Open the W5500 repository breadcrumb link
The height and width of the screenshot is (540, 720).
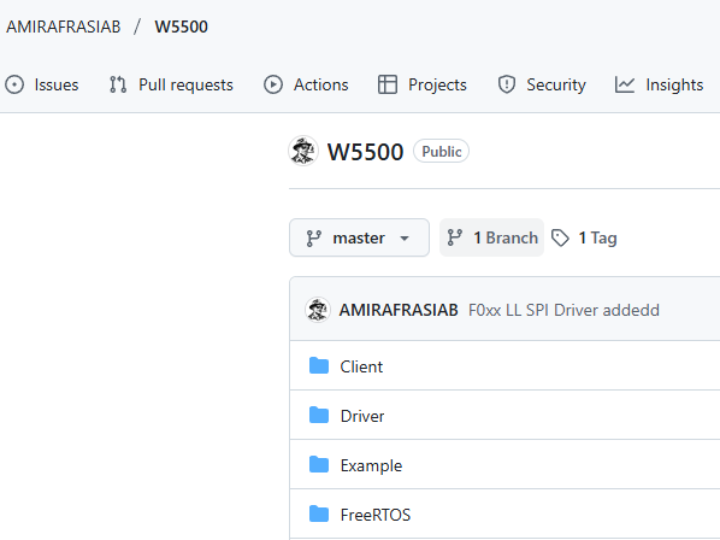coord(181,27)
